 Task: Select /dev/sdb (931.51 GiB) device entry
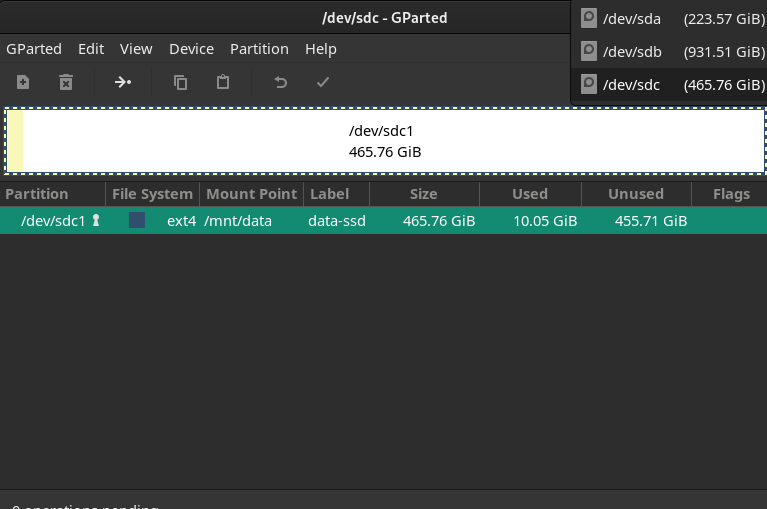coord(669,52)
